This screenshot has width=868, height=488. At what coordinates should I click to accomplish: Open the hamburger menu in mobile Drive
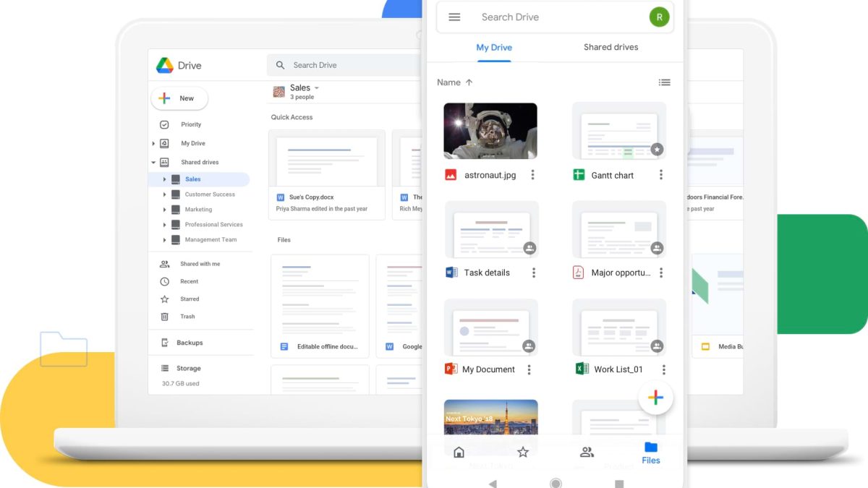point(454,17)
